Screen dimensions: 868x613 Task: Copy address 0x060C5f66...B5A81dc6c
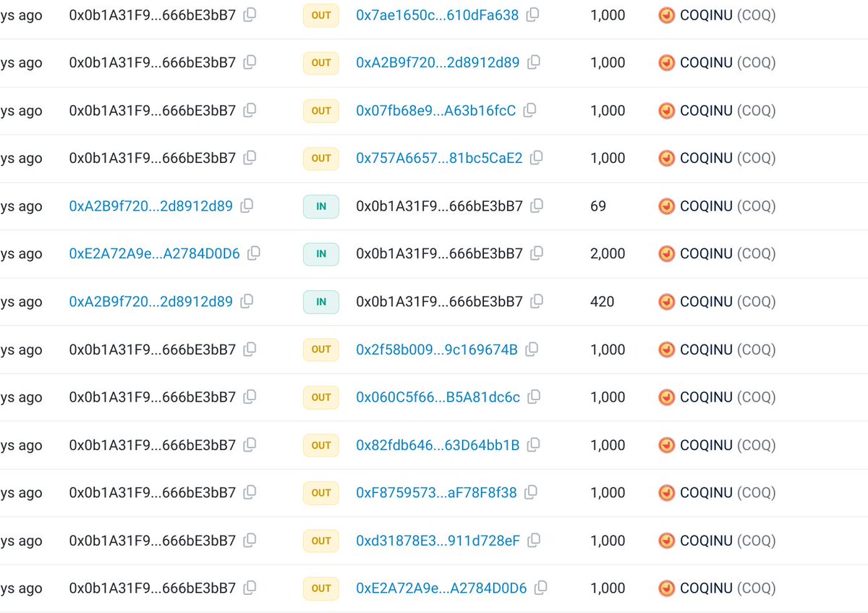[x=534, y=397]
